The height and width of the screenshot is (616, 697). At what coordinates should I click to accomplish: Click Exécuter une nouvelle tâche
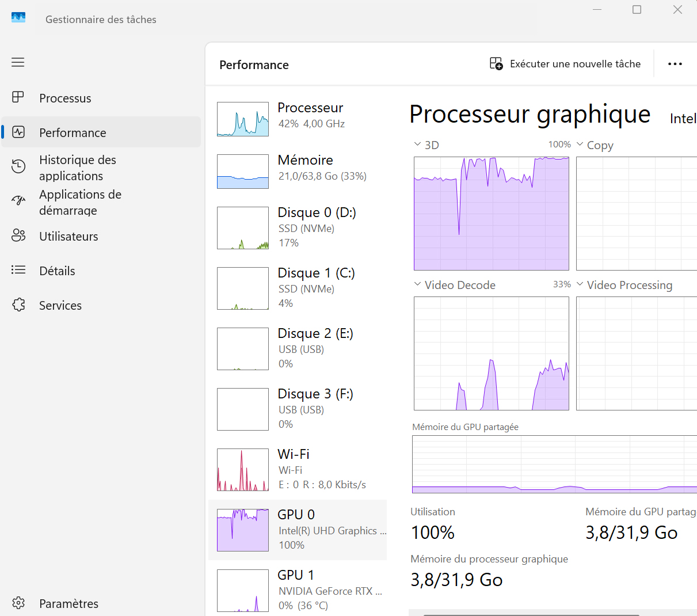pyautogui.click(x=565, y=64)
